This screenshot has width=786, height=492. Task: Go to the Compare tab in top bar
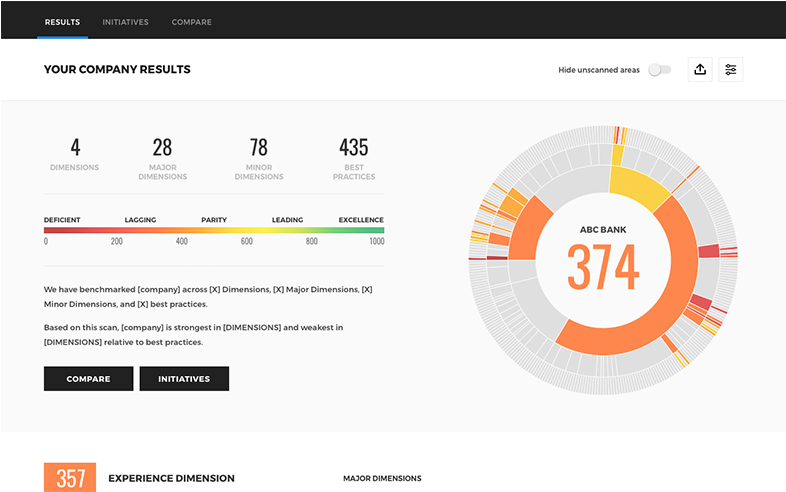point(191,21)
